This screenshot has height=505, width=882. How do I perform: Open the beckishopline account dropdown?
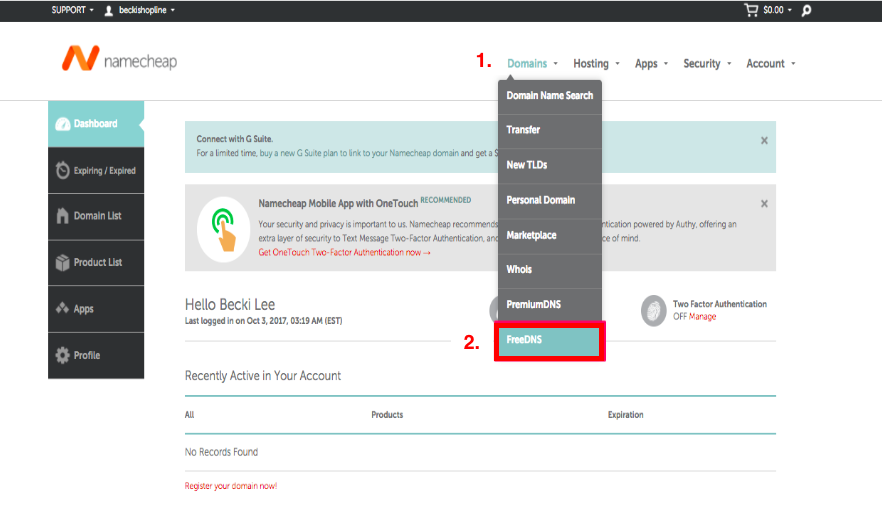tap(147, 10)
